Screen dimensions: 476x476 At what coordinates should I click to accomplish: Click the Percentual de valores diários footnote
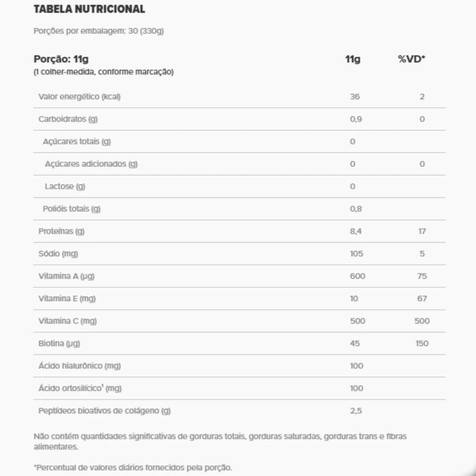pos(133,468)
